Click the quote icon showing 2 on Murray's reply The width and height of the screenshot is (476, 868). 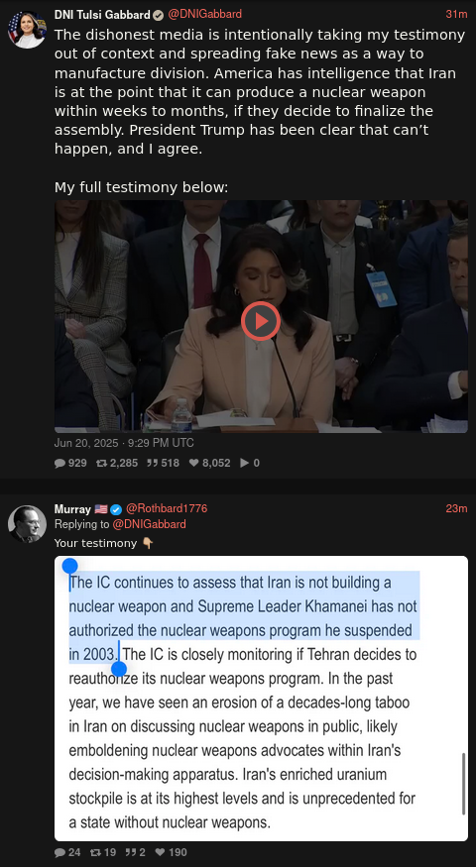click(135, 852)
